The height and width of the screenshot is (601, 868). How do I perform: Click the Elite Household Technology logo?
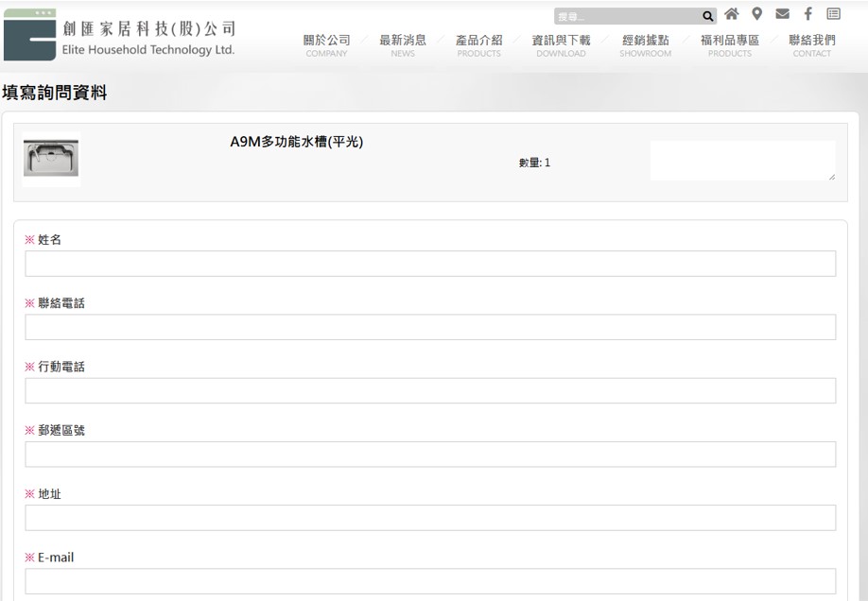tap(119, 38)
